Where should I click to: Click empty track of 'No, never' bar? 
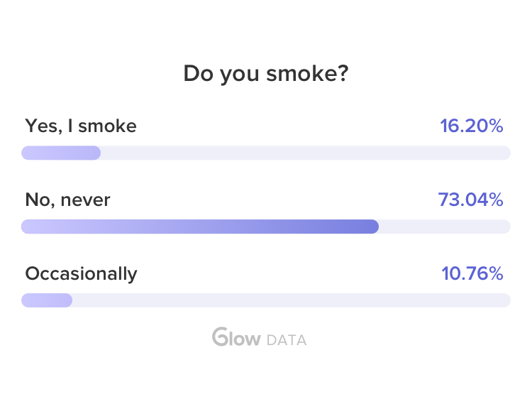pyautogui.click(x=444, y=227)
